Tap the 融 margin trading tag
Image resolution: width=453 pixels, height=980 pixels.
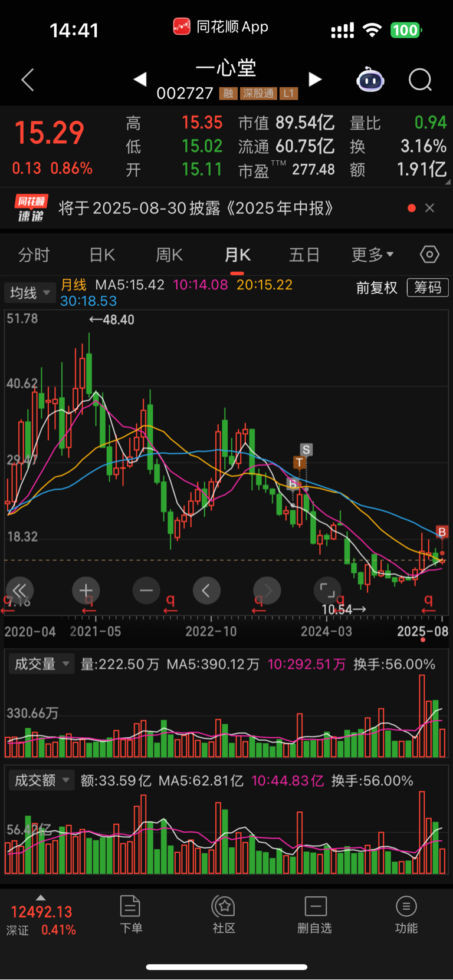tap(228, 93)
